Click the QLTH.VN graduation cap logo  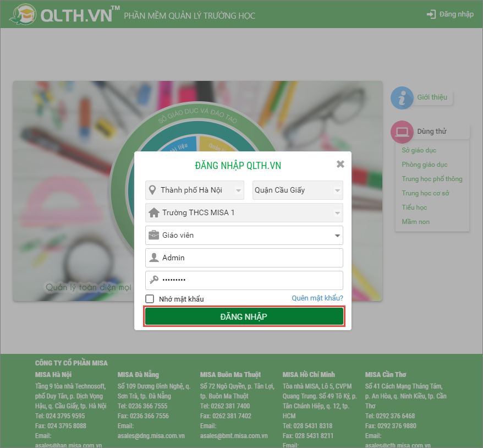point(23,14)
